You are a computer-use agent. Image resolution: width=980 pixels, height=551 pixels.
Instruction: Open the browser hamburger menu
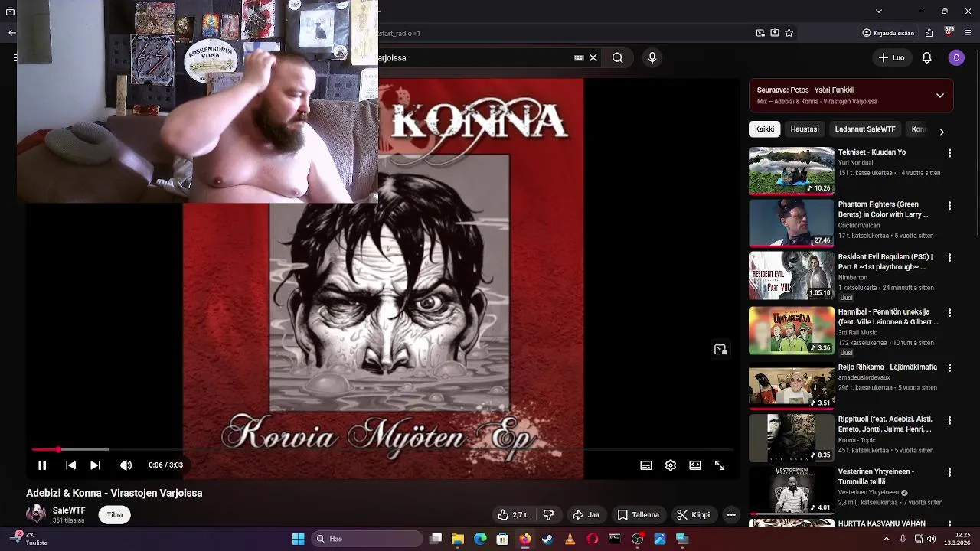tap(969, 33)
